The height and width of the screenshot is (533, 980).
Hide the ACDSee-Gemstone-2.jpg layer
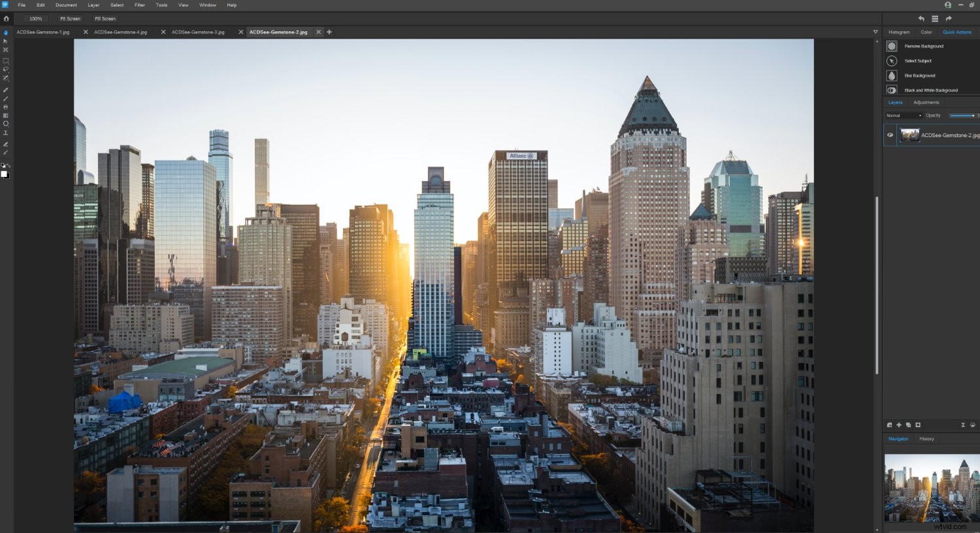pos(890,135)
